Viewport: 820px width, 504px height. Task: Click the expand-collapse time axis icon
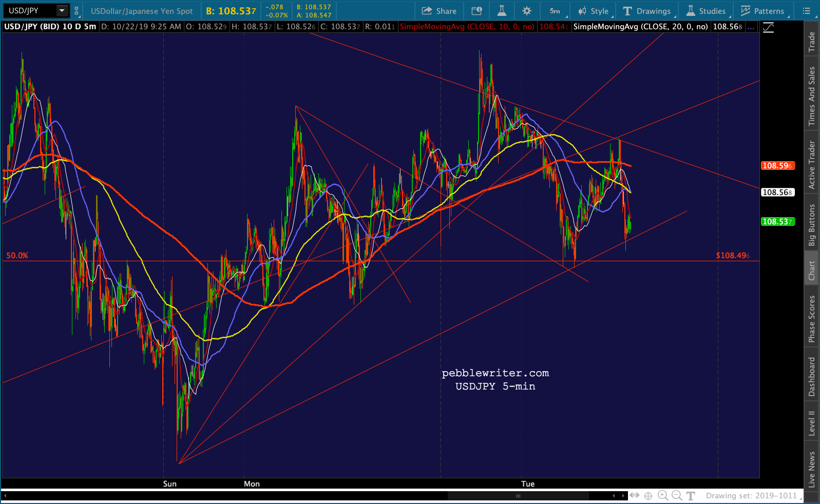tap(635, 495)
